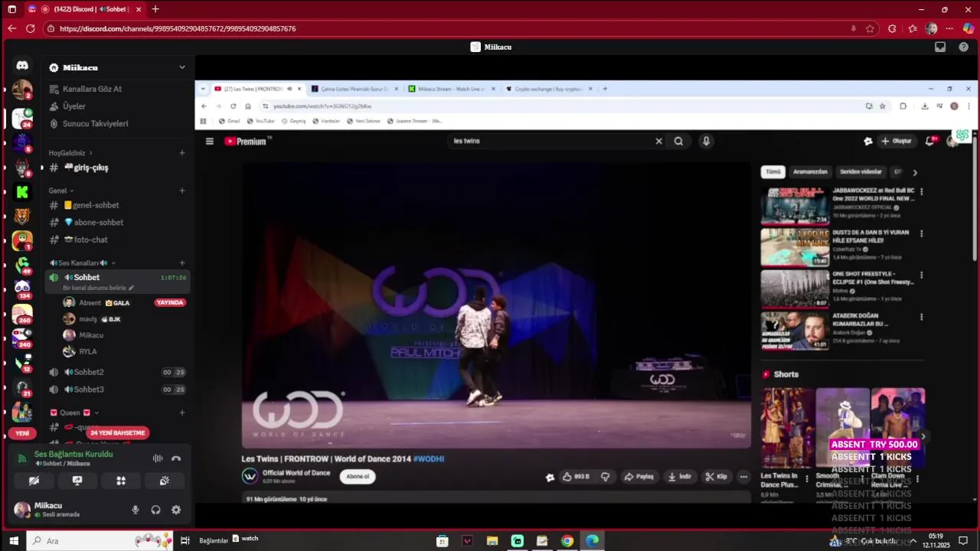Switch to the Discord Sohbet browser tab

click(84, 9)
